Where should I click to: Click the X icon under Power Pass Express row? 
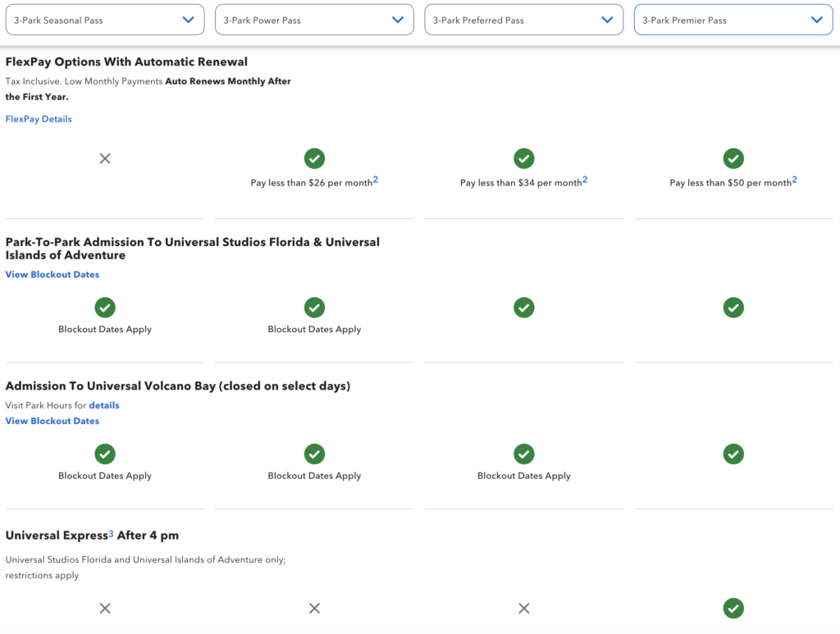(x=314, y=608)
